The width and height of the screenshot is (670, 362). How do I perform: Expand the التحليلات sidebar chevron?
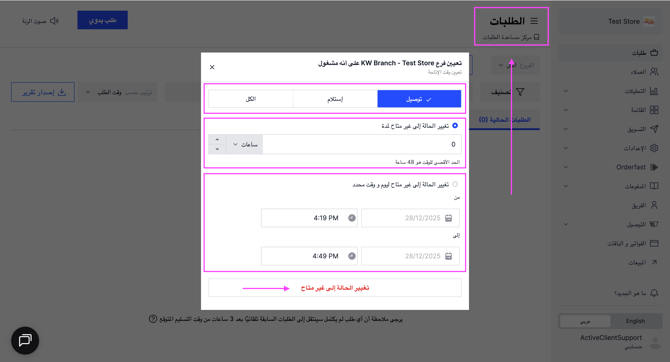click(x=566, y=91)
